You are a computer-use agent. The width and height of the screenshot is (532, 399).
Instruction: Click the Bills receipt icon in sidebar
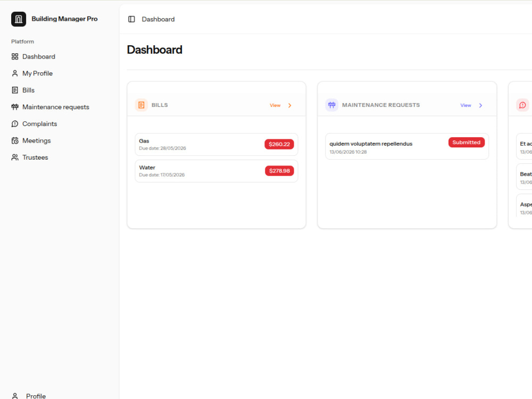(x=15, y=90)
